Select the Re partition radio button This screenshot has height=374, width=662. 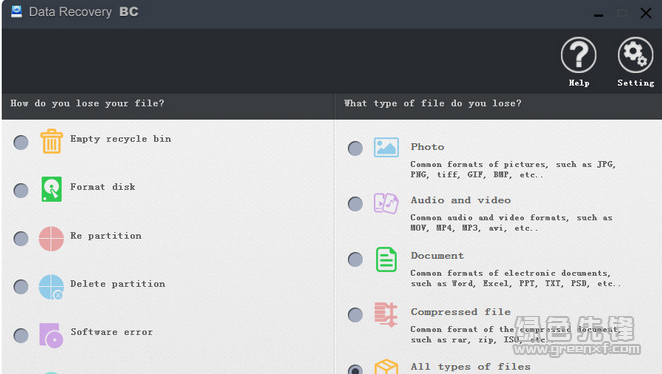click(21, 238)
